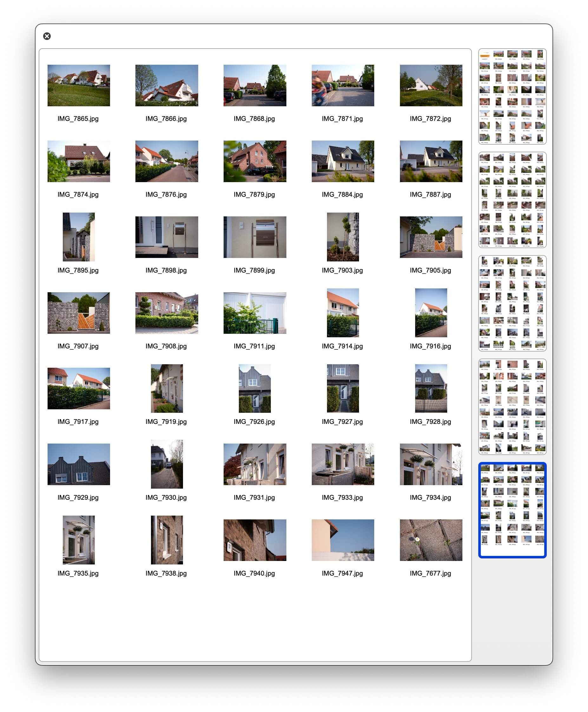Select thumbnail IMG_7928.jpg
Screen dimensions: 588x712
431,388
